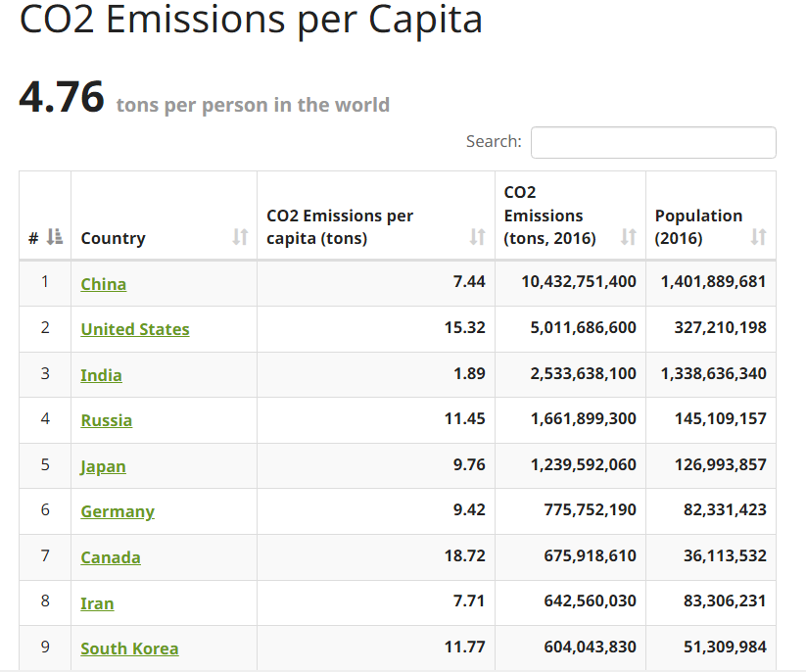Click Canada's 18.72 per capita value
806x672 pixels.
[x=465, y=555]
